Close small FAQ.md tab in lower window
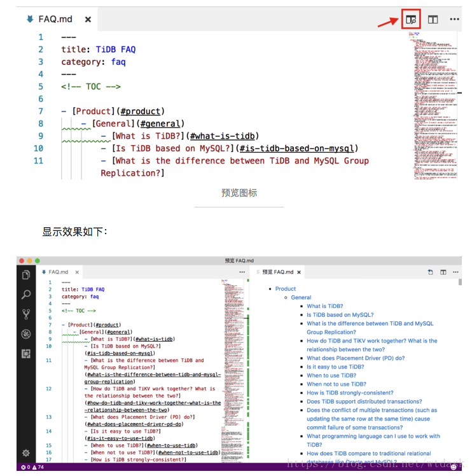 tap(77, 272)
